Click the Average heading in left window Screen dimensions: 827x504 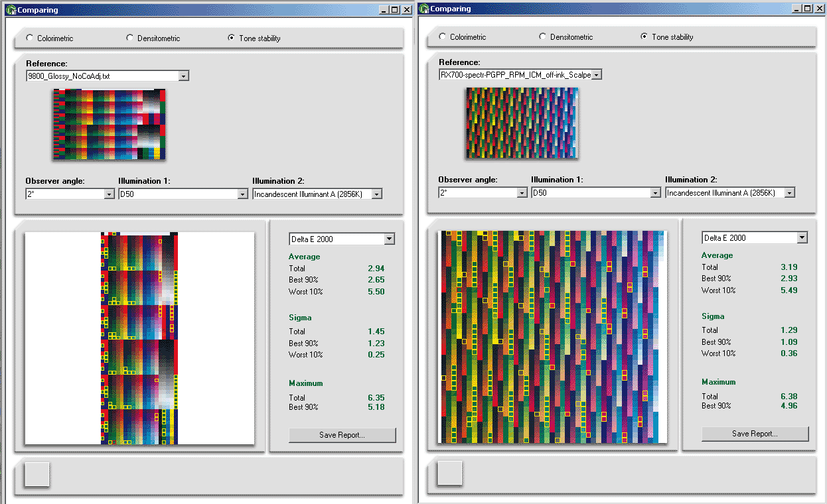point(305,257)
